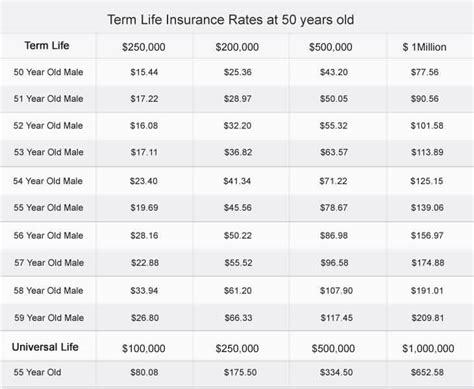The image size is (474, 389).
Task: Click the $63.57 rate cell
Action: (334, 152)
